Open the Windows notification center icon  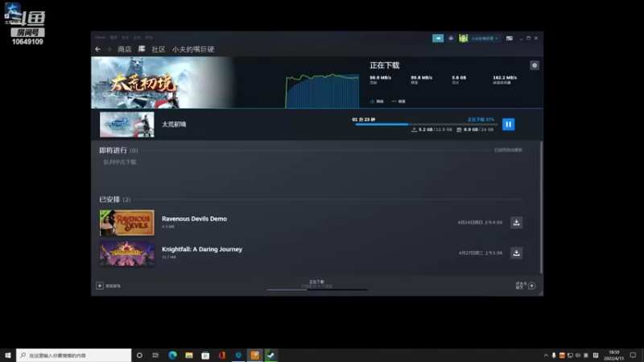point(633,356)
